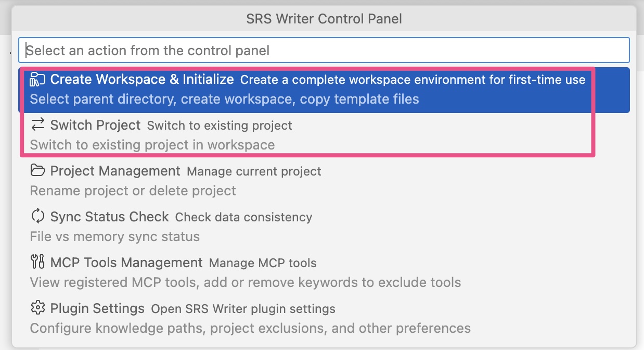Open the Plugin Settings label
The height and width of the screenshot is (350, 644).
pos(97,309)
